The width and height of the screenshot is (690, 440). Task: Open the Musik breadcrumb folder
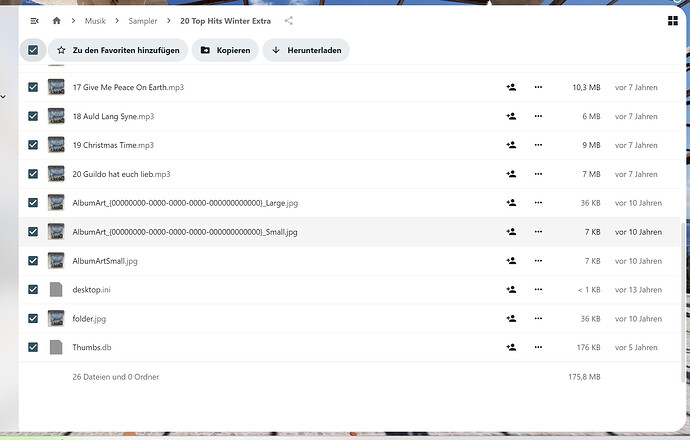(x=95, y=21)
